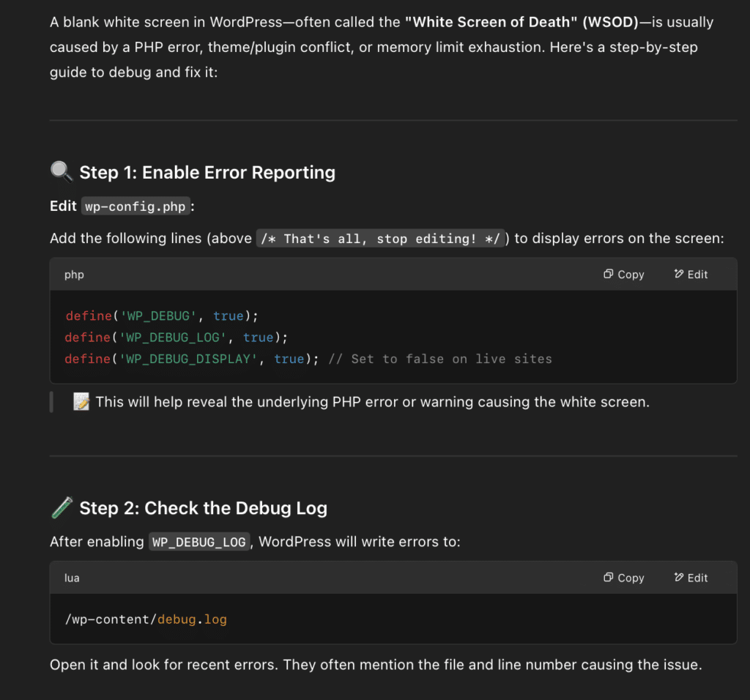
Task: Select the lua language label on the code header
Action: pyautogui.click(x=72, y=578)
